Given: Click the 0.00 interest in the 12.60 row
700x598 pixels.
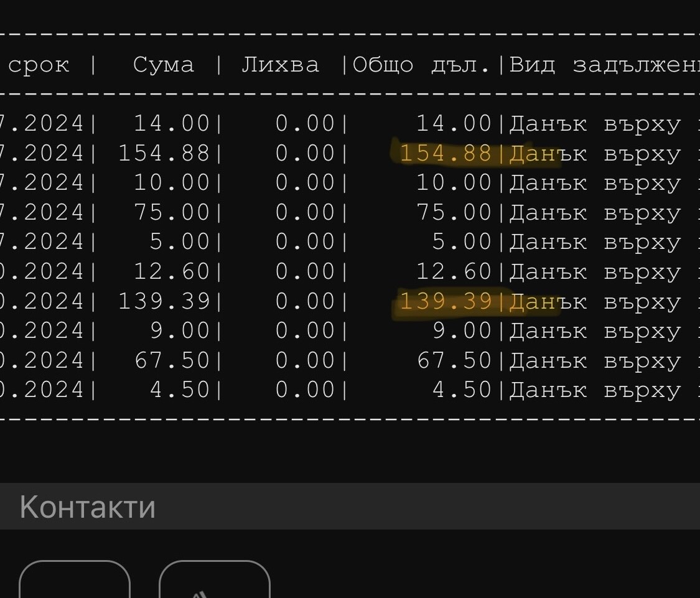Looking at the screenshot, I should click(305, 271).
